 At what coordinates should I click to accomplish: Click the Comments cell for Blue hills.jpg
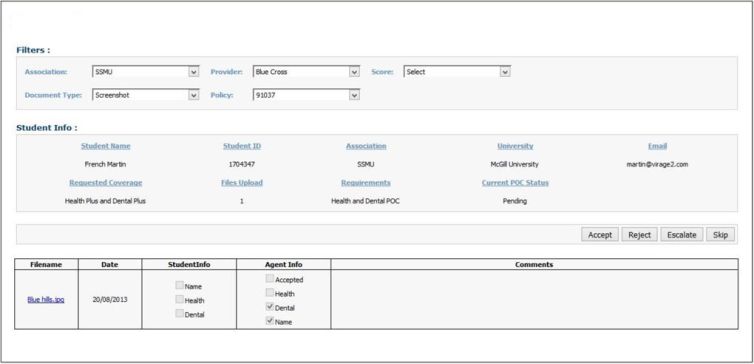point(534,299)
